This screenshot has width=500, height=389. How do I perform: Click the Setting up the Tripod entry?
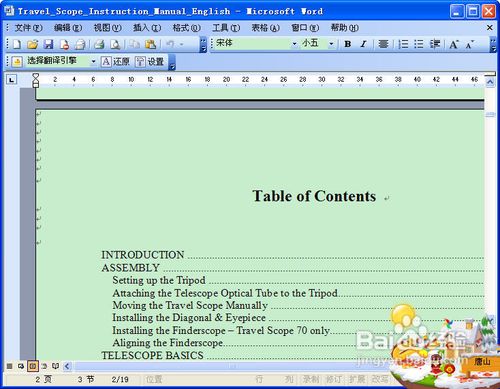click(x=159, y=280)
